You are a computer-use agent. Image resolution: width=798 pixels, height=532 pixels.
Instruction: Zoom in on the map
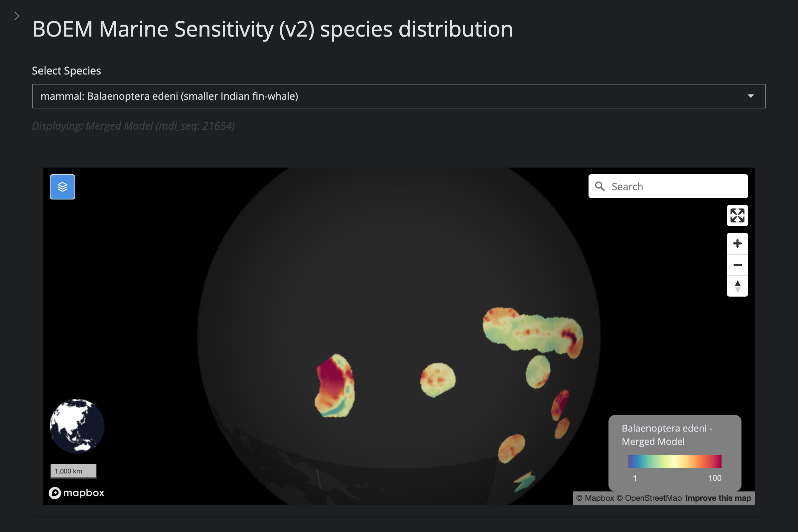click(x=737, y=243)
